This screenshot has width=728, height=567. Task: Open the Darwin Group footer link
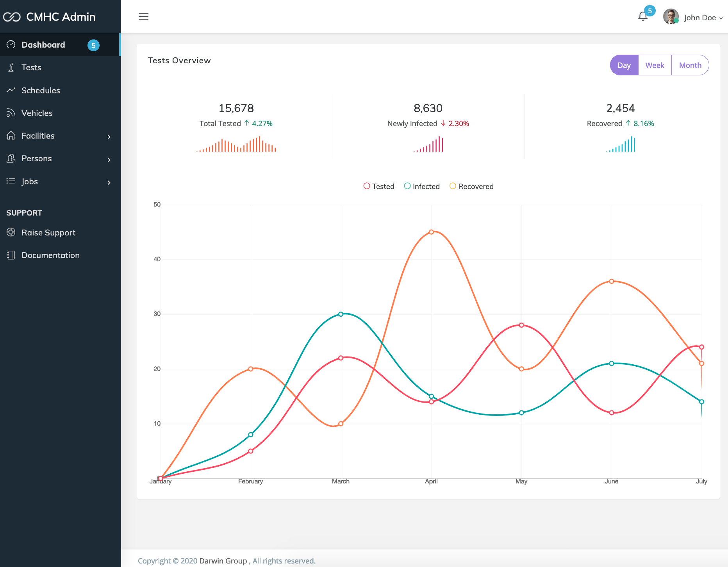pyautogui.click(x=223, y=561)
